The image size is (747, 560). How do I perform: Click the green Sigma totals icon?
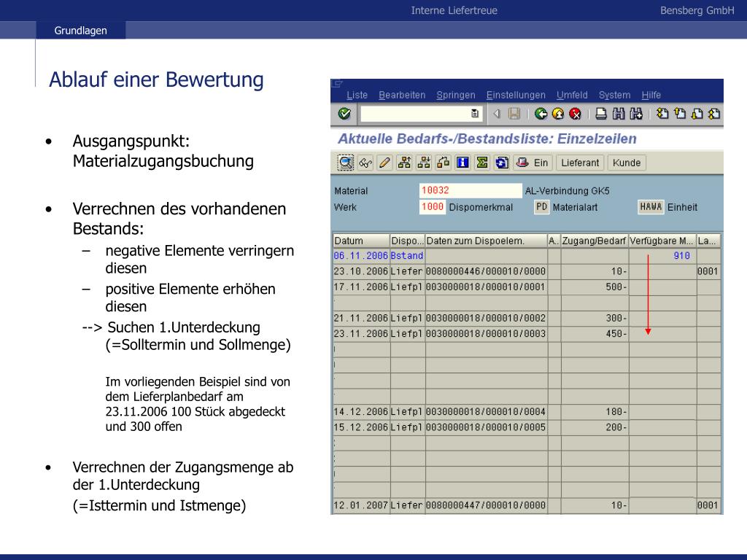tap(482, 163)
